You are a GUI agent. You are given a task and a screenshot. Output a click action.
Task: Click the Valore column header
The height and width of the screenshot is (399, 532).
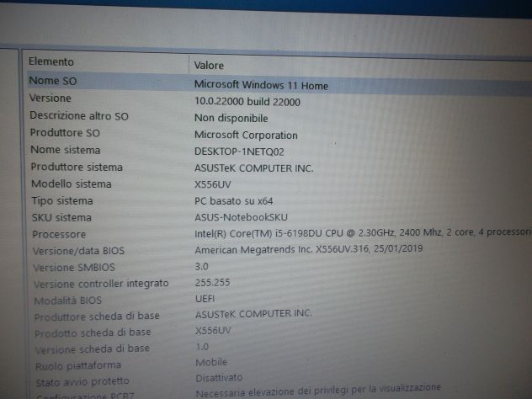click(x=209, y=65)
